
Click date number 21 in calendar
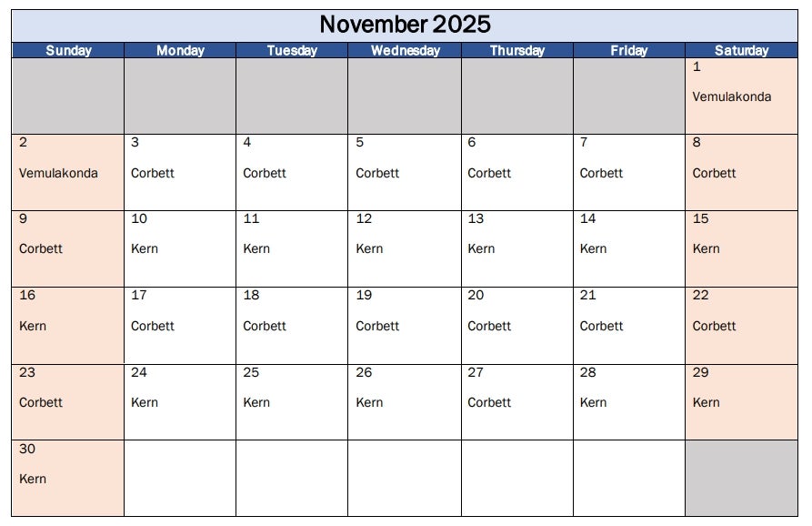tap(588, 295)
